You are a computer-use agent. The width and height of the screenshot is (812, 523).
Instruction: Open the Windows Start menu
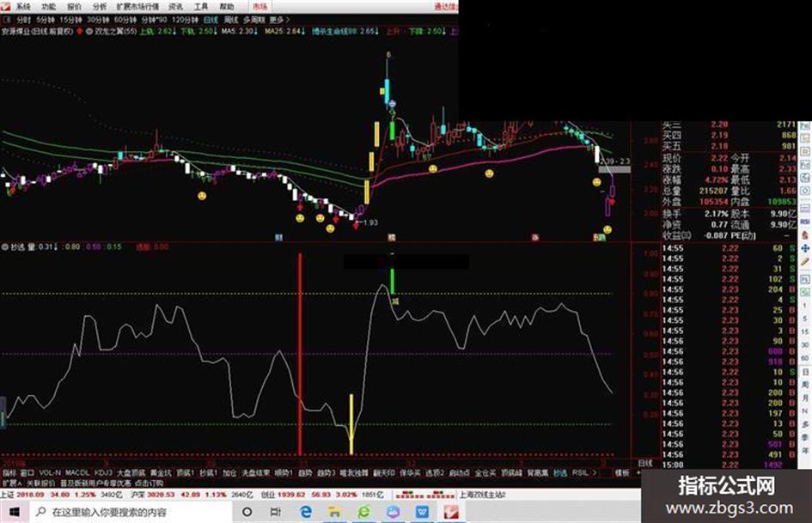tap(14, 512)
